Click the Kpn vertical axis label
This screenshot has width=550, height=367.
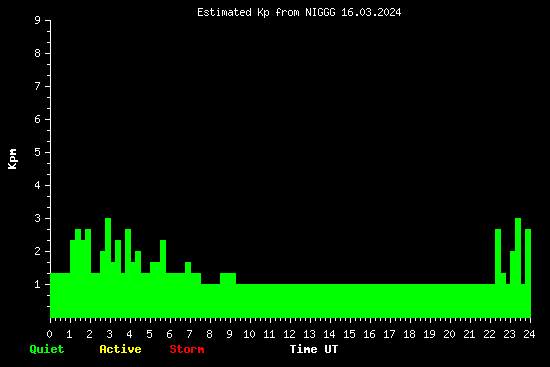[x=13, y=159]
